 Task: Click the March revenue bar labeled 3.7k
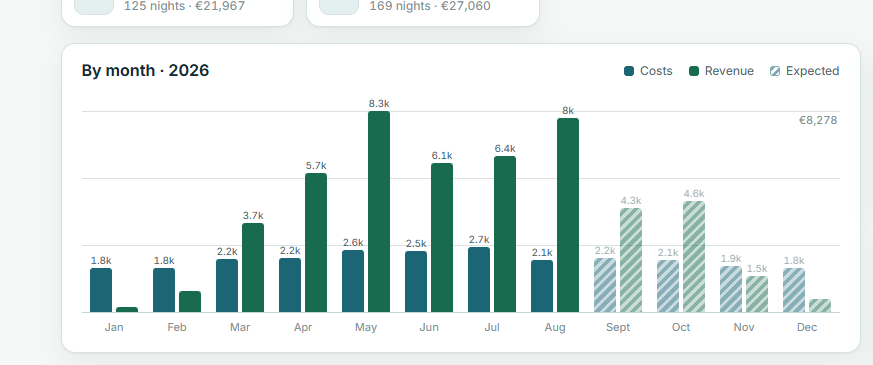[x=253, y=268]
